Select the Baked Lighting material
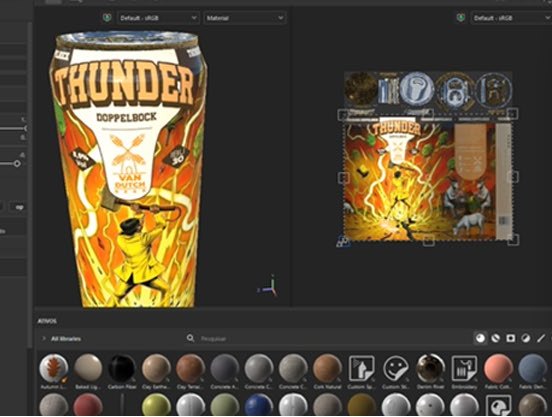552x417 pixels. [x=88, y=368]
